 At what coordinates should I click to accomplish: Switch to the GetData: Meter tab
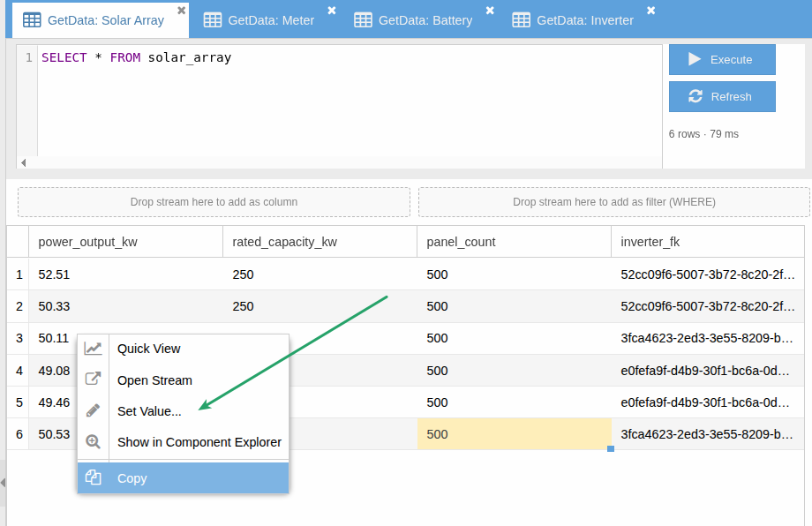tap(271, 20)
